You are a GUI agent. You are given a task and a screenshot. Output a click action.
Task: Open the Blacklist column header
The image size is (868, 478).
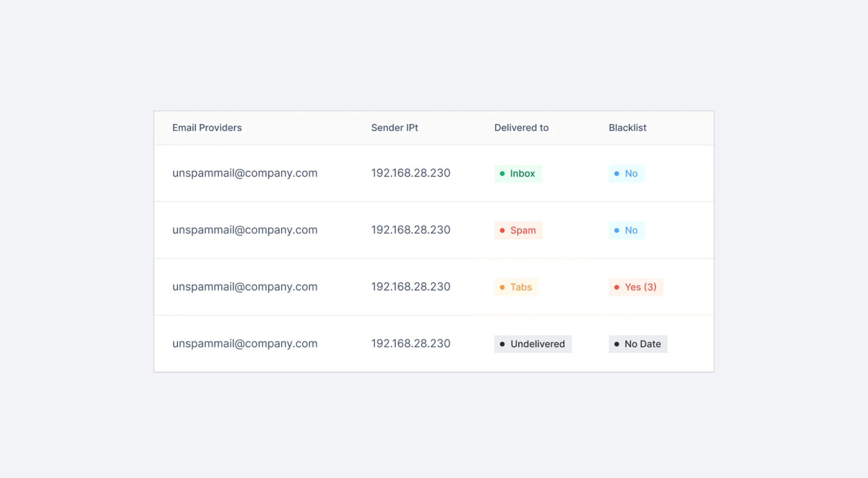pyautogui.click(x=627, y=128)
